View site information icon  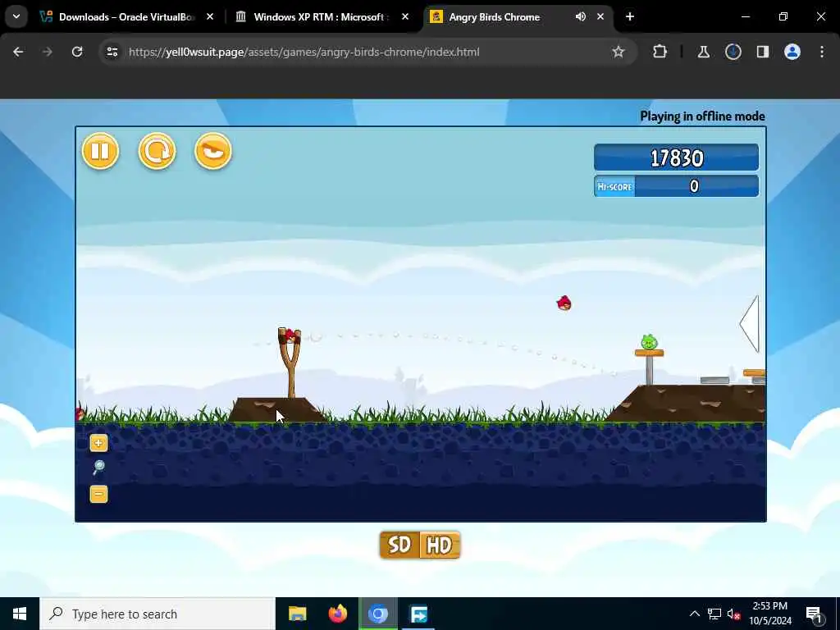tap(112, 52)
